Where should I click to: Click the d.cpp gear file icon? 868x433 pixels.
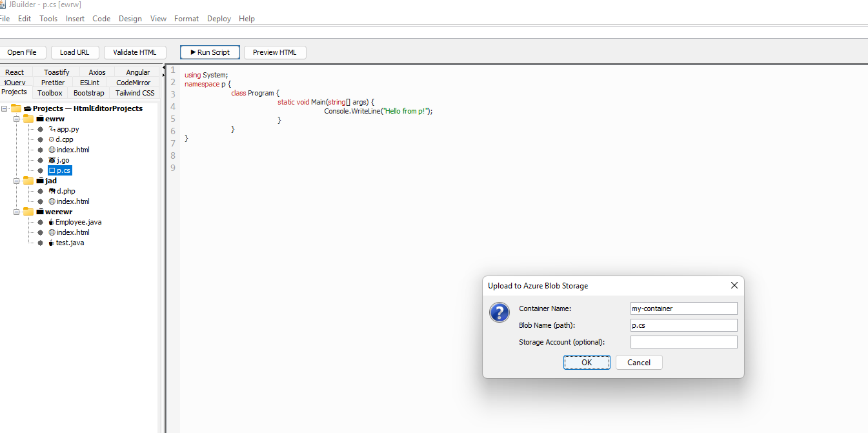[52, 139]
